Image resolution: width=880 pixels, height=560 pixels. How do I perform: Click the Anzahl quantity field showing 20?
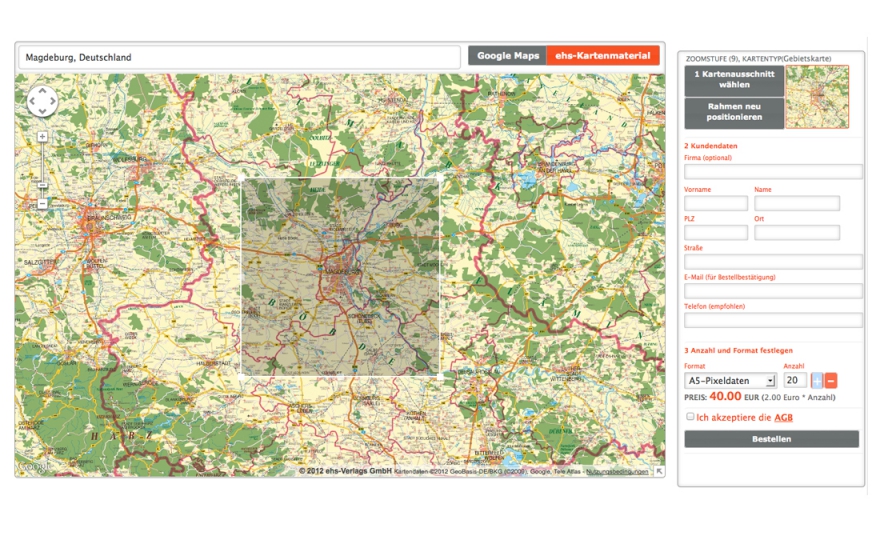pyautogui.click(x=795, y=380)
